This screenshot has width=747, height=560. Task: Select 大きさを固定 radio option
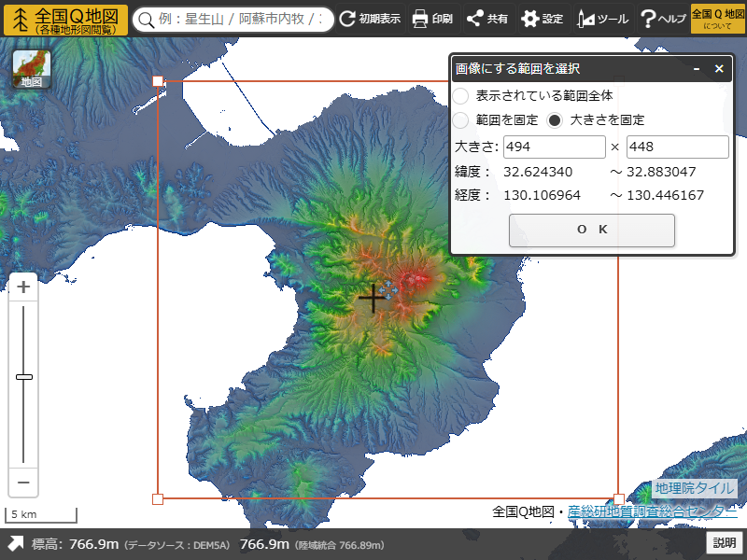(x=555, y=120)
